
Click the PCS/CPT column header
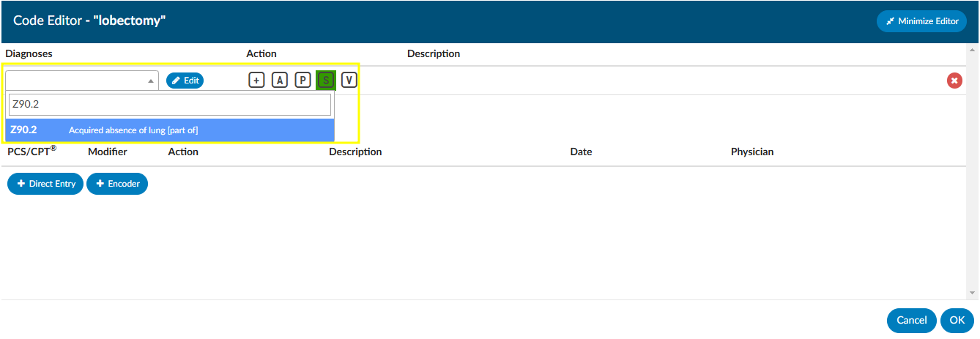(31, 151)
